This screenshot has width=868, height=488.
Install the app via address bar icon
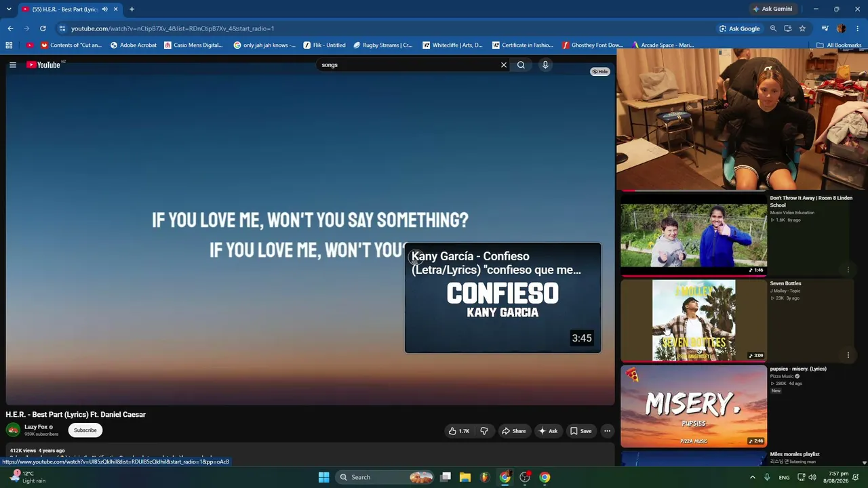788,28
